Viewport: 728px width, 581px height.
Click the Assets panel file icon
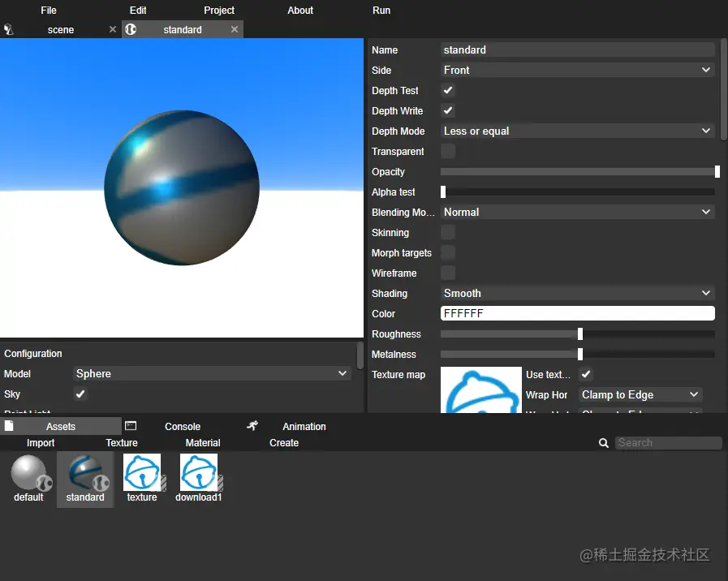pyautogui.click(x=9, y=425)
